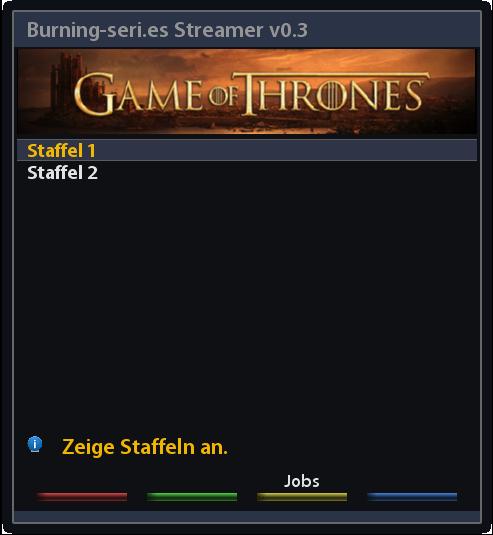This screenshot has width=493, height=535.
Task: Click the empty list area below Staffel 2
Action: [x=247, y=300]
